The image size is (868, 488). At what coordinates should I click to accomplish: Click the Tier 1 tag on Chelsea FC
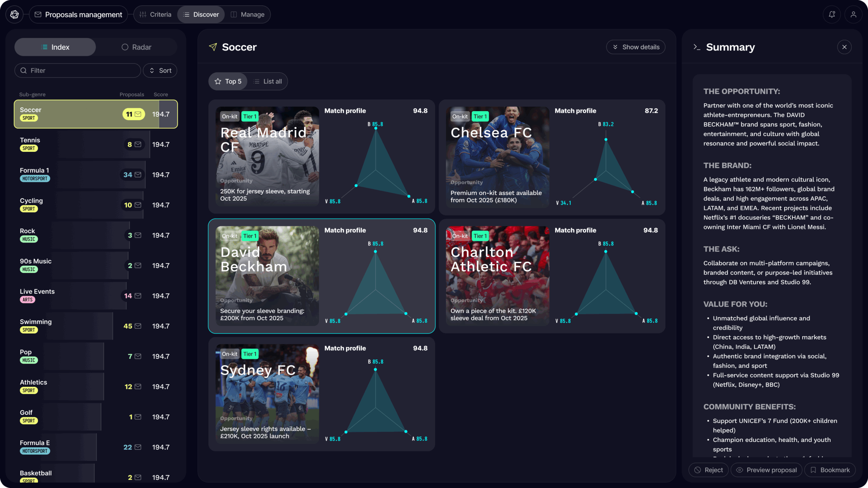(480, 116)
